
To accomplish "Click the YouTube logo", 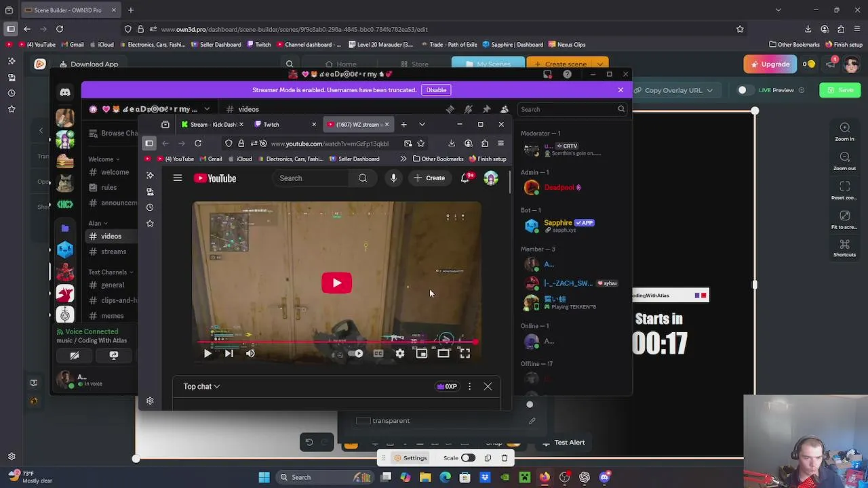I will click(215, 178).
